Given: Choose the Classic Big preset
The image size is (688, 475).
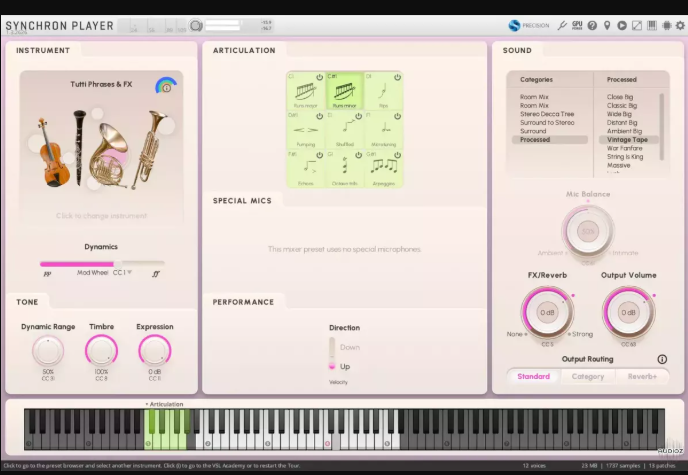Looking at the screenshot, I should coord(622,106).
